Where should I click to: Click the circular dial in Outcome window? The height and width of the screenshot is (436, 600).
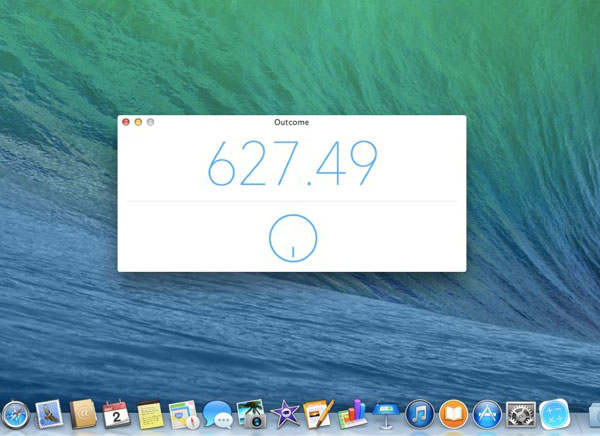coord(293,238)
